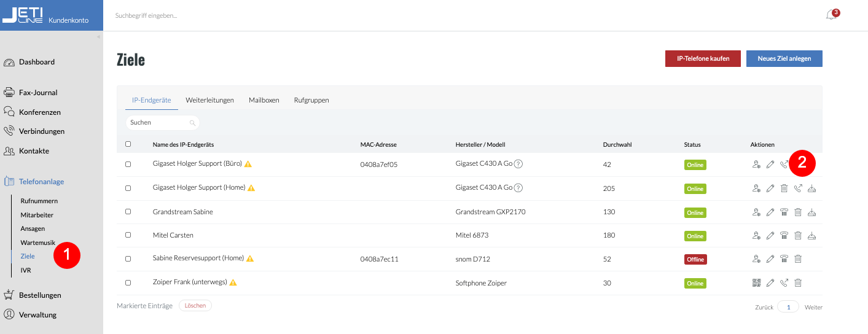Click the telephone icon for Sabine Reservesupport (Home)
Image resolution: width=868 pixels, height=334 pixels.
tap(784, 259)
